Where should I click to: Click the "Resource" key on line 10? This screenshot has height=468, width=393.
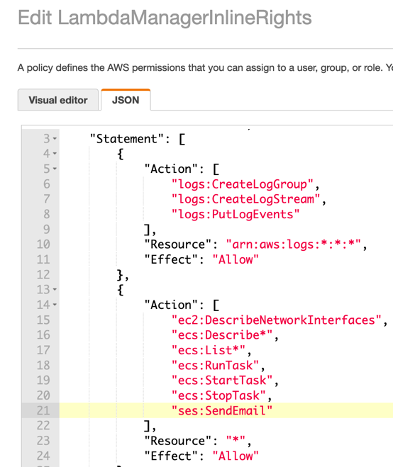pos(178,244)
